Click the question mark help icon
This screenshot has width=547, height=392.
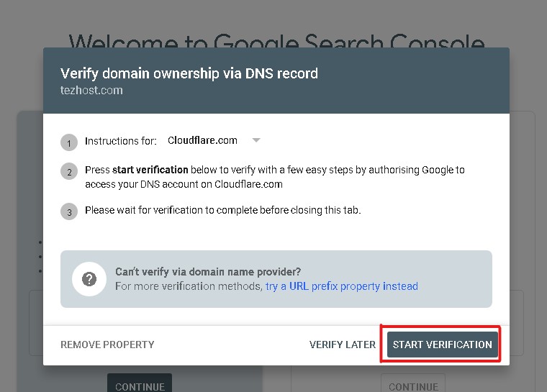(x=89, y=279)
